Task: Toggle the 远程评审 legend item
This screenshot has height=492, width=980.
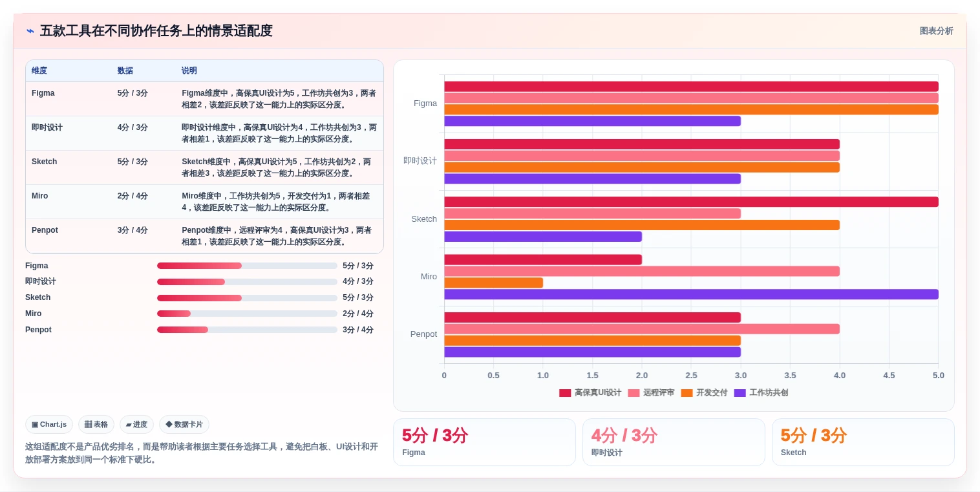Action: click(x=651, y=392)
